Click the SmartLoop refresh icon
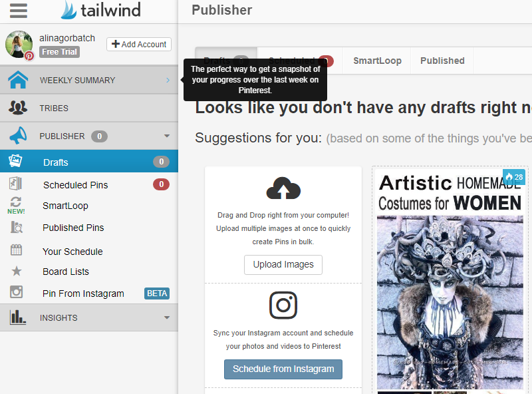This screenshot has height=394, width=532. pos(15,202)
